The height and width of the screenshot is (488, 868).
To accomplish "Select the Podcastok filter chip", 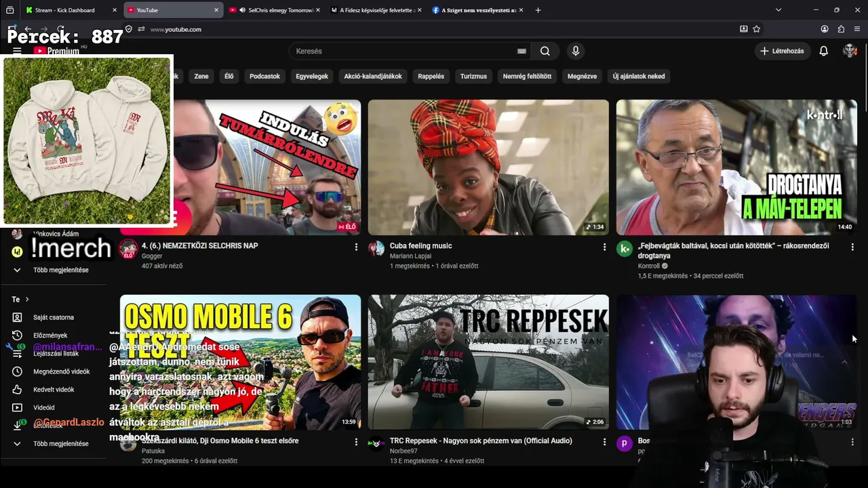I will click(264, 77).
